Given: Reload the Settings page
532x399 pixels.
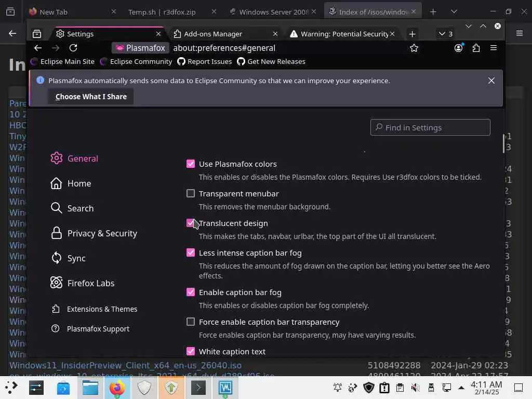Looking at the screenshot, I should [73, 48].
